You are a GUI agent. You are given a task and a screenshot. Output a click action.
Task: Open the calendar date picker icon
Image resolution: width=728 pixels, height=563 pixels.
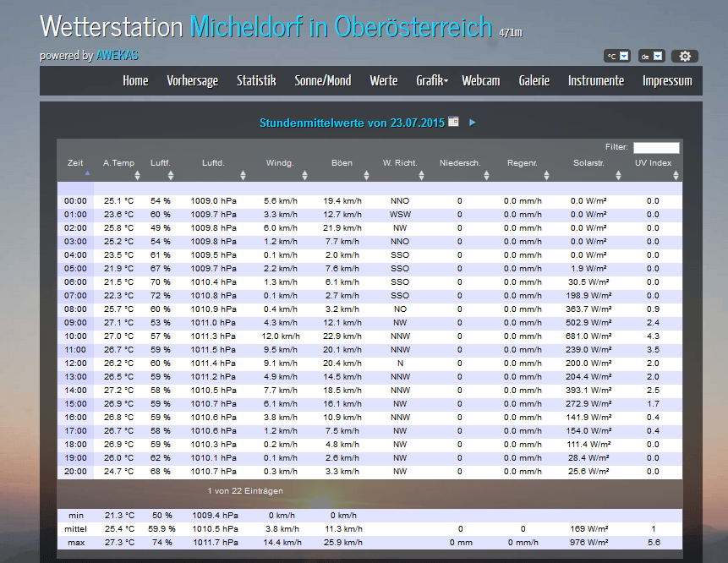pos(453,122)
